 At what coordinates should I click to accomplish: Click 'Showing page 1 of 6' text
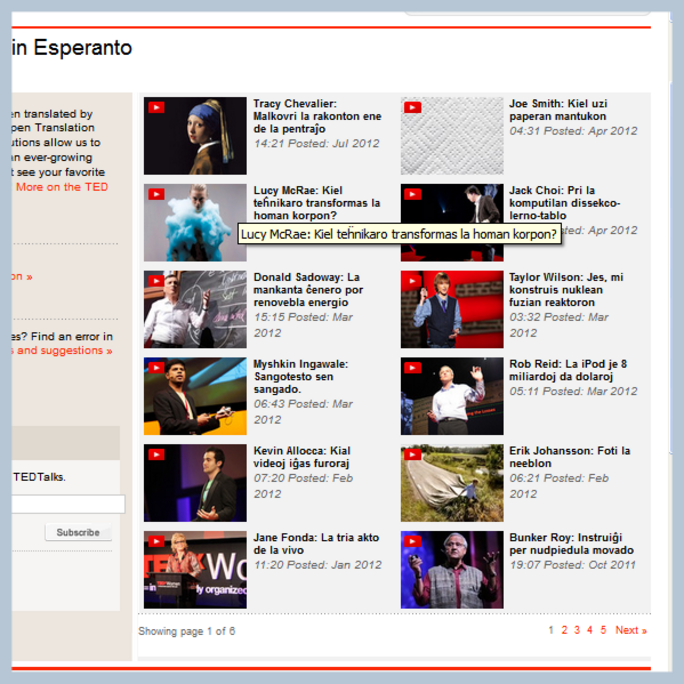(187, 631)
